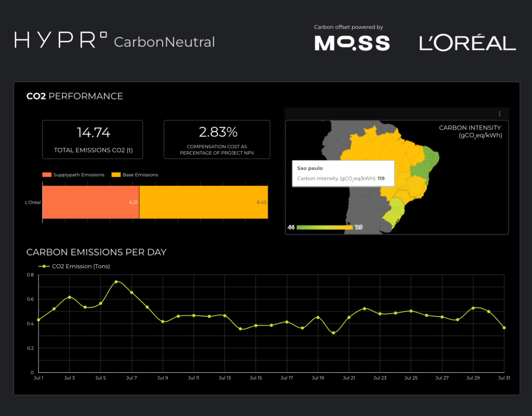The width and height of the screenshot is (532, 416).
Task: Select the Jul 25 data point on the line
Action: (x=411, y=311)
